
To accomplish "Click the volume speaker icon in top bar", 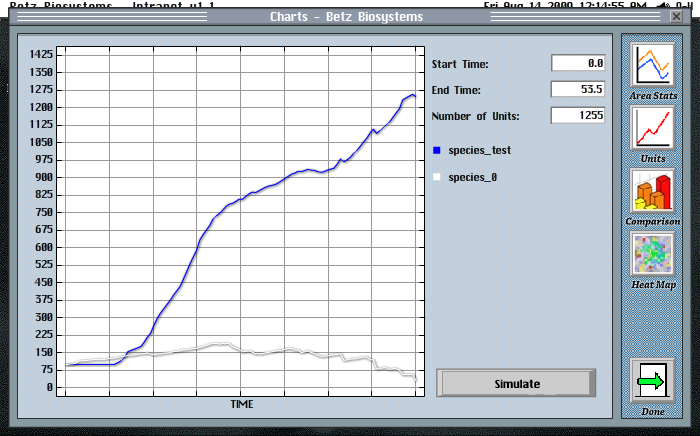I will pos(666,5).
